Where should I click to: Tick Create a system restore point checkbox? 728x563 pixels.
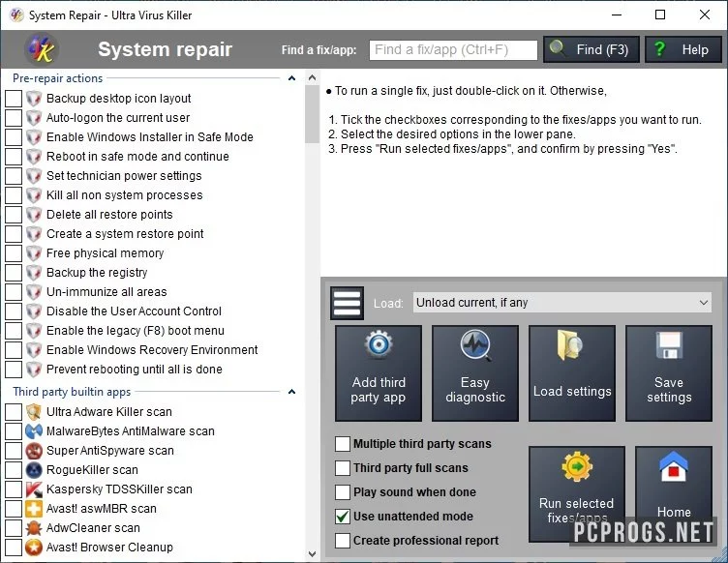pyautogui.click(x=14, y=234)
